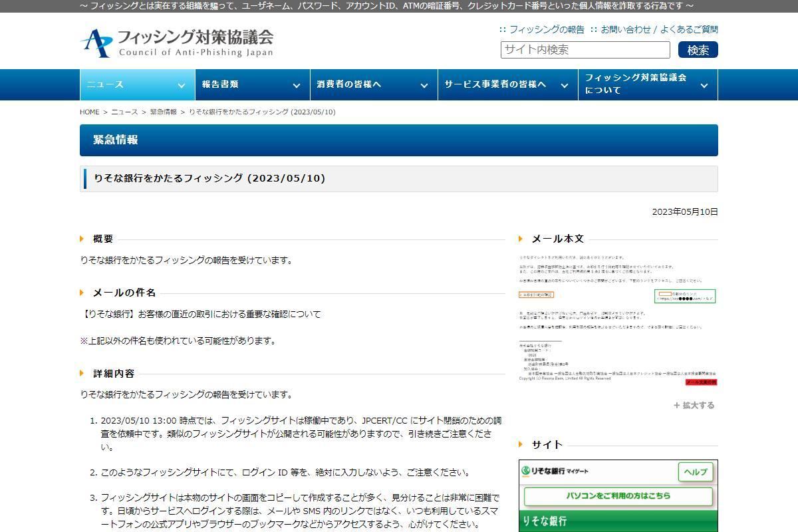Go to ニュース in the breadcrumb

[124, 112]
